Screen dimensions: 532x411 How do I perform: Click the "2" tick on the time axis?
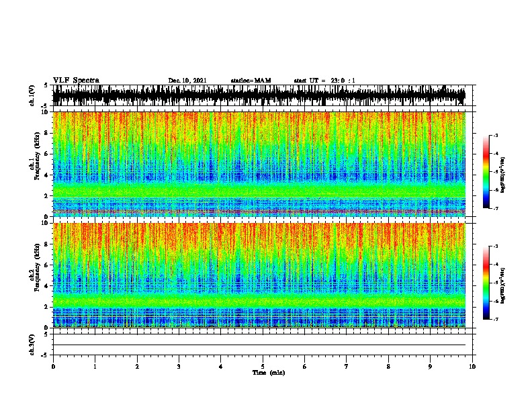[x=137, y=366]
